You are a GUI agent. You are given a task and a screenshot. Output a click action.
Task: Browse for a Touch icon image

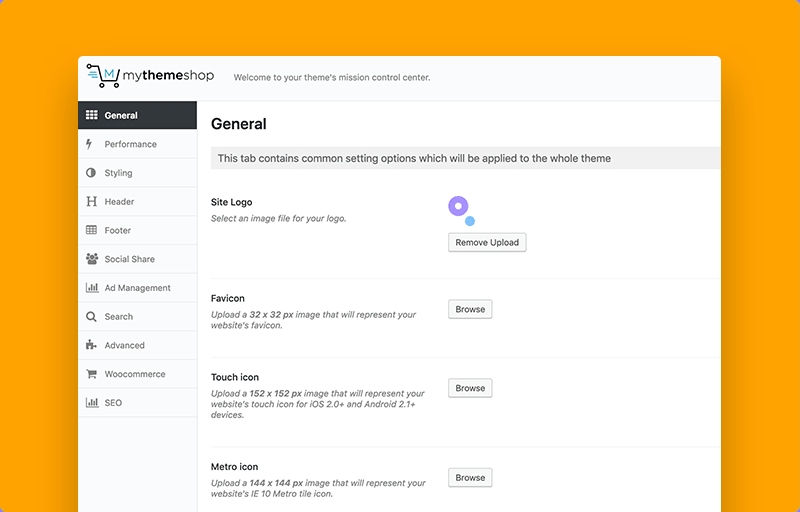[470, 388]
